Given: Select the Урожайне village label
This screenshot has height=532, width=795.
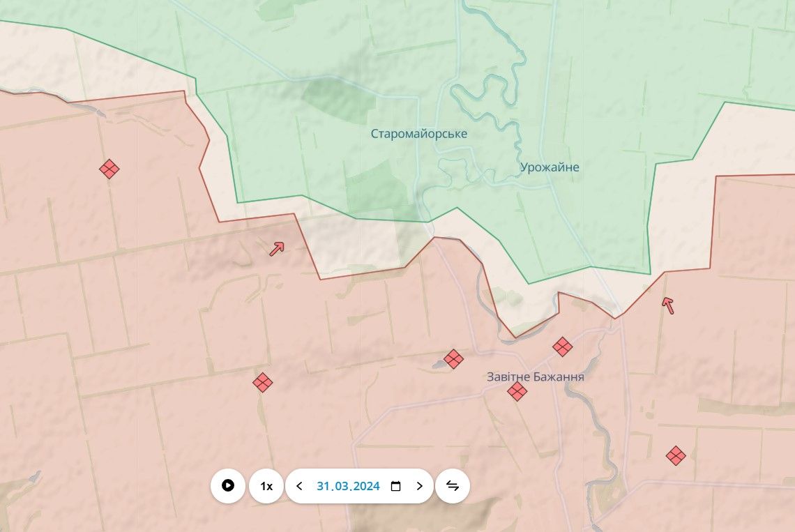Looking at the screenshot, I should (549, 167).
